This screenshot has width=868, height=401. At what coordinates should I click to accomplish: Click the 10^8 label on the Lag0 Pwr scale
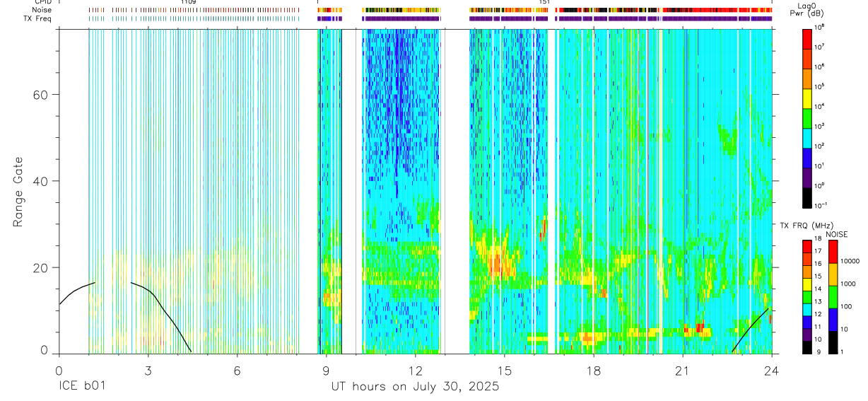tap(819, 28)
